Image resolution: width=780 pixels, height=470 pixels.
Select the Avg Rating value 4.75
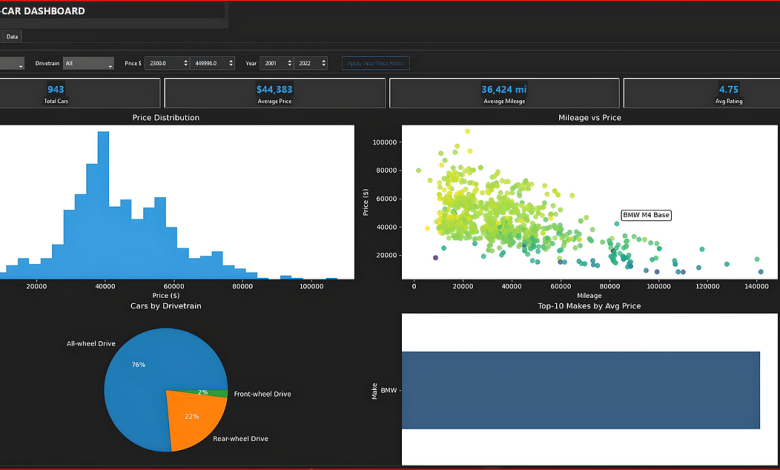(728, 90)
